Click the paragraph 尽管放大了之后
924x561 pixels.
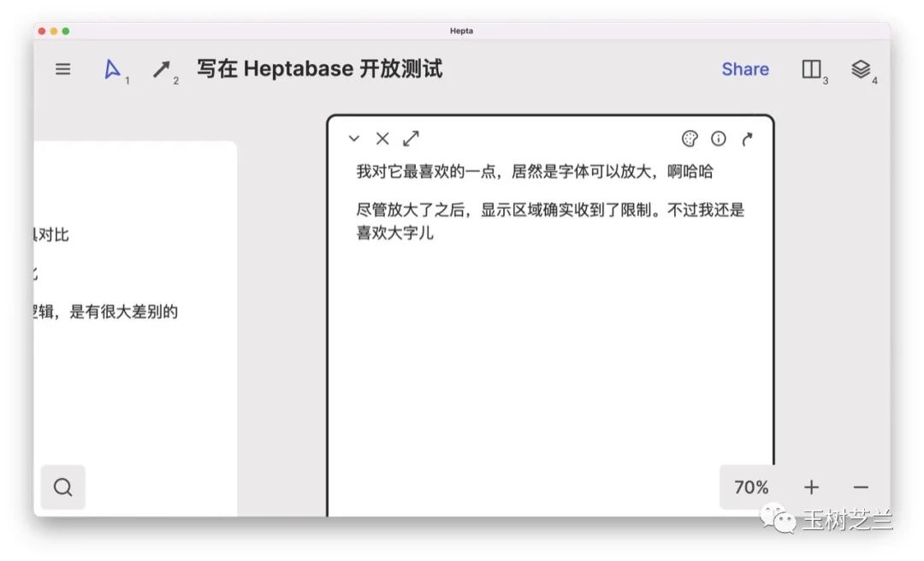550,221
